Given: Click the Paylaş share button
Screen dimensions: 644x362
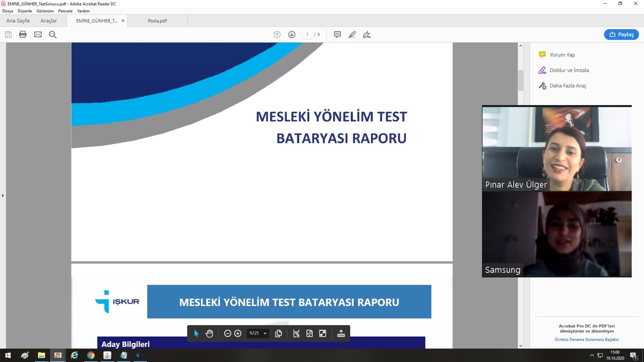Looking at the screenshot, I should (621, 35).
